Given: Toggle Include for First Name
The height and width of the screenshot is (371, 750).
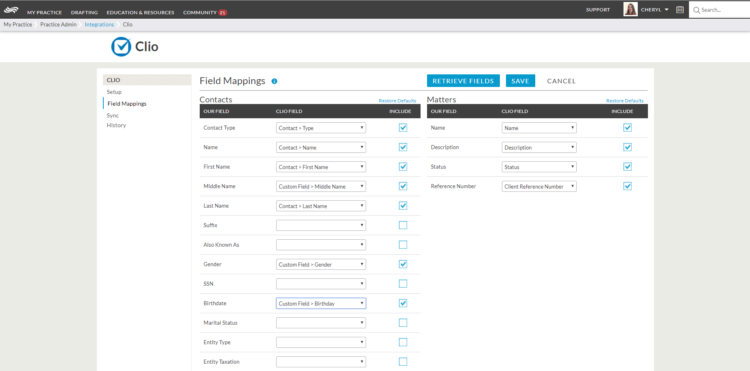Looking at the screenshot, I should pyautogui.click(x=403, y=166).
